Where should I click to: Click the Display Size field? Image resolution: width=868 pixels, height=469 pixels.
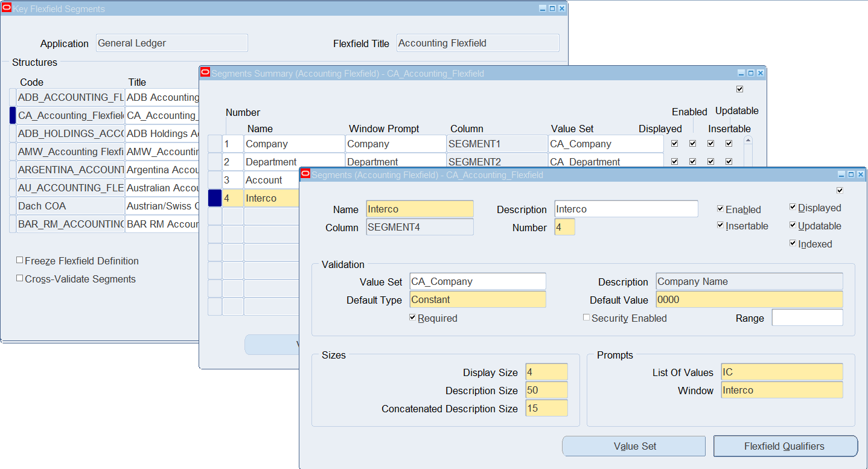(x=547, y=372)
